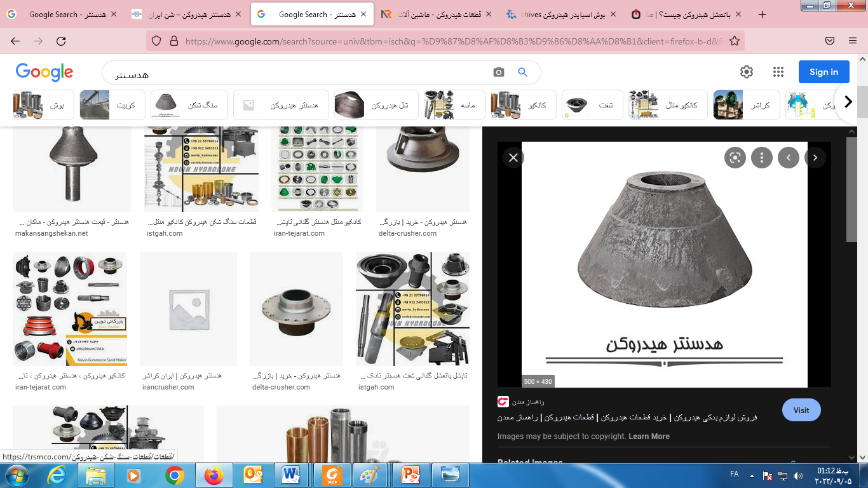Image resolution: width=868 pixels, height=488 pixels.
Task: Click the Google Lens icon on preview
Action: (735, 158)
